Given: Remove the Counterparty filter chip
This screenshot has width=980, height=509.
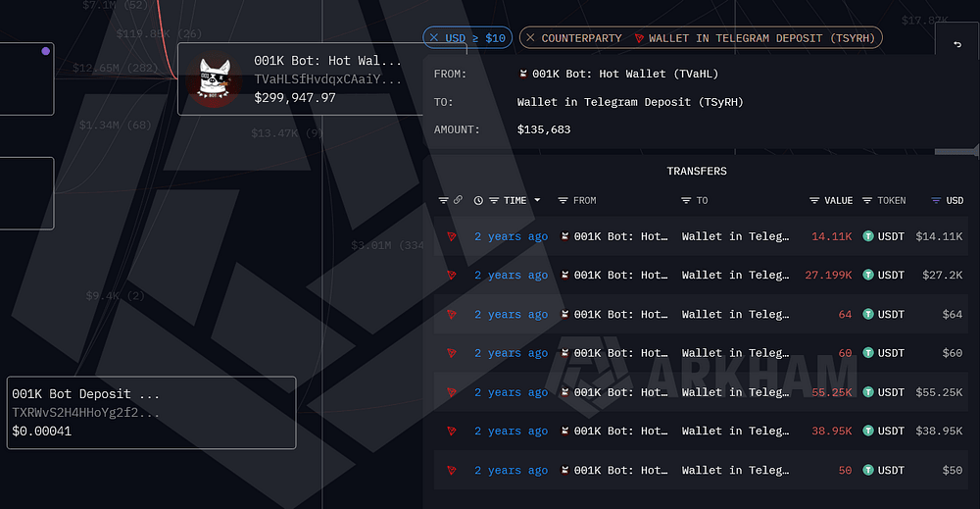Looking at the screenshot, I should tap(530, 38).
